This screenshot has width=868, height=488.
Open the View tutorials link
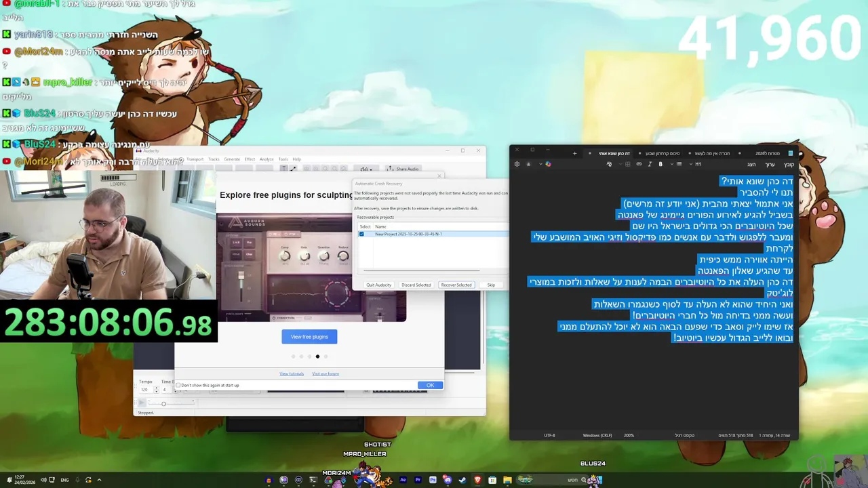click(x=292, y=374)
